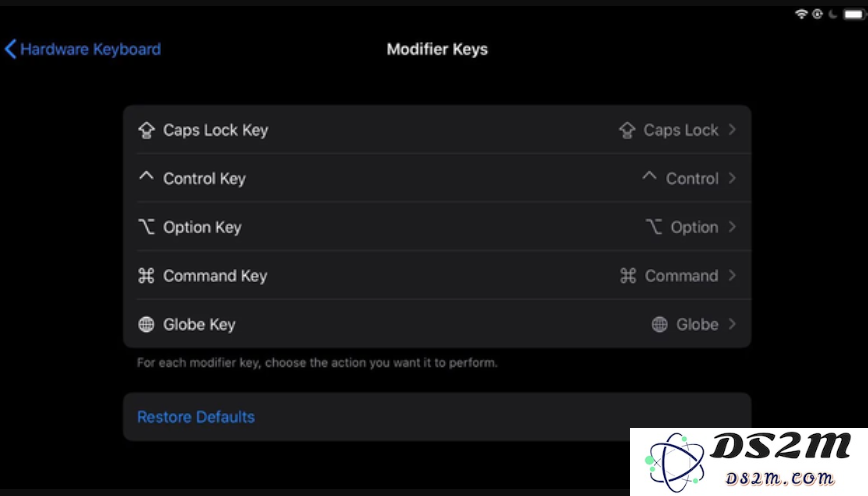Expand the Caps Lock value chevron
Viewport: 868px width, 496px height.
coord(732,130)
